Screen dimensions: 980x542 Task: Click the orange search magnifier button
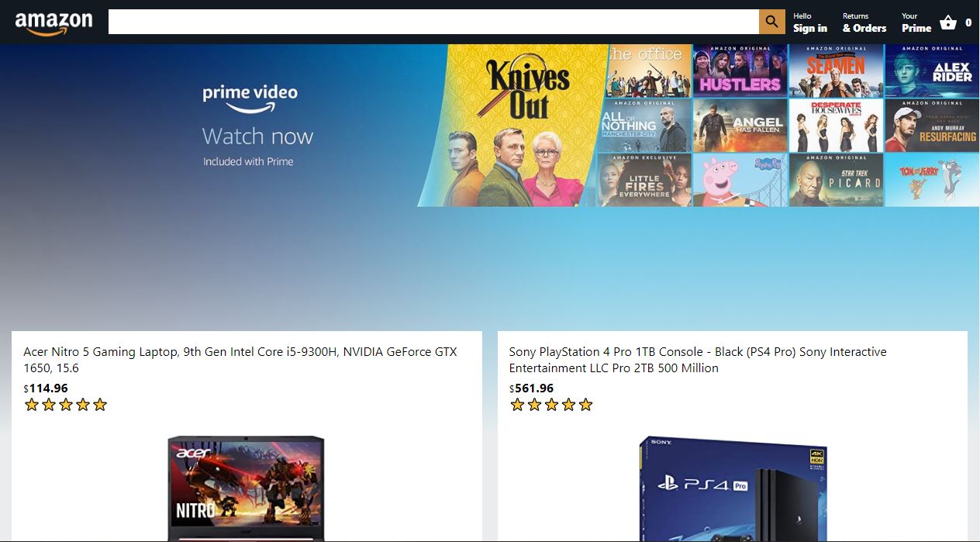coord(771,22)
